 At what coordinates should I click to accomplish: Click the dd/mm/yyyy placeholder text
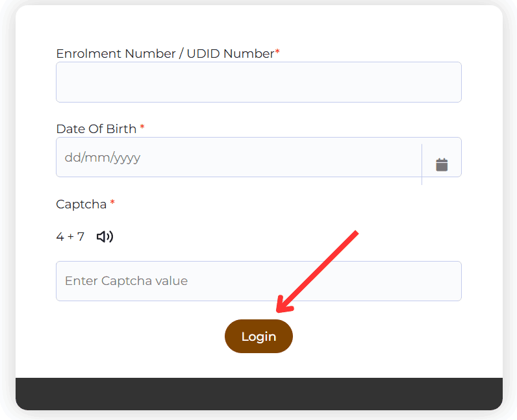[103, 158]
